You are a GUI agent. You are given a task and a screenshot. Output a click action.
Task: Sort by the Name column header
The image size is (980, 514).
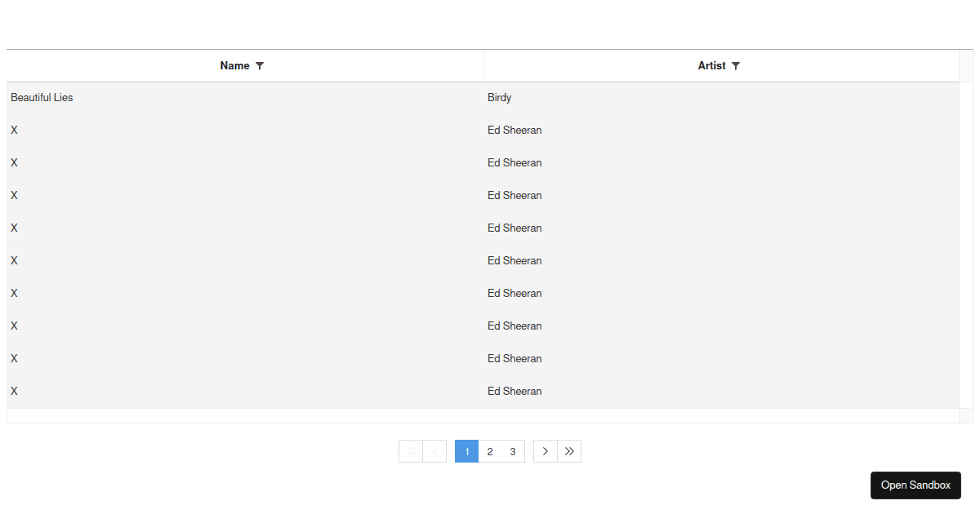pos(235,65)
